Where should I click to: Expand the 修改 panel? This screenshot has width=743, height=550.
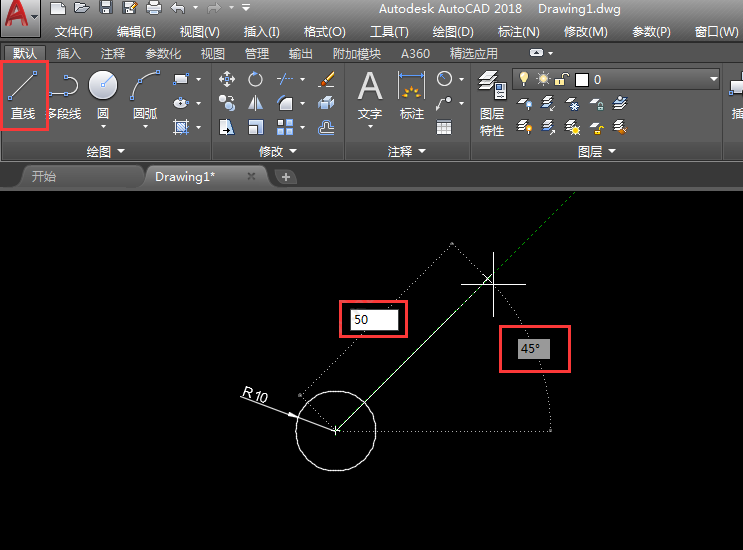pos(278,152)
